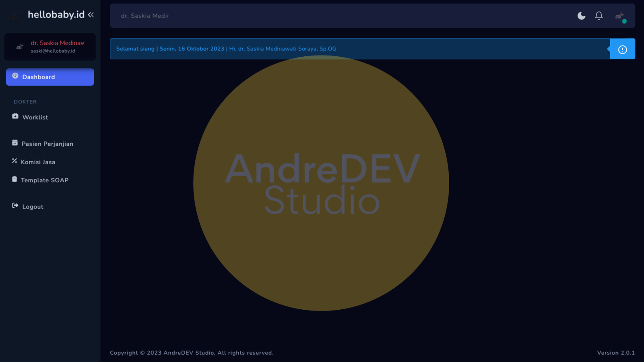Click the sidebar profile avatar image
The height and width of the screenshot is (362, 644).
19,47
